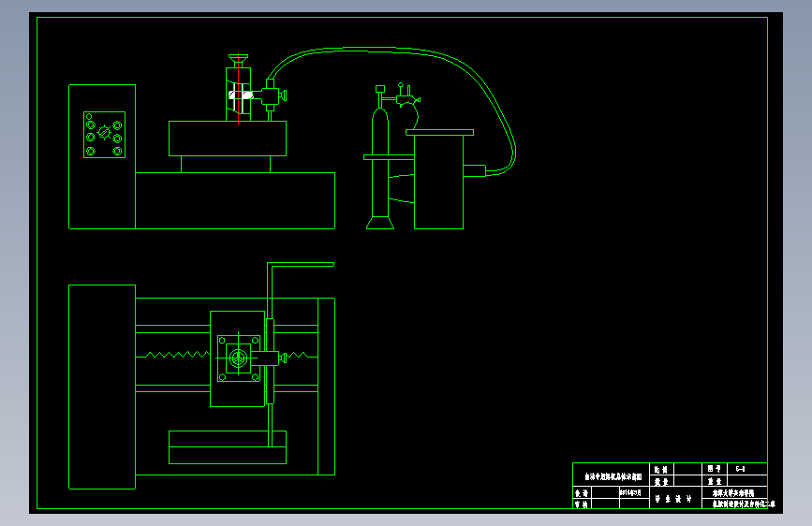The height and width of the screenshot is (526, 812).
Task: Pick the machine bed rectangle in elevation view
Action: pyautogui.click(x=235, y=200)
